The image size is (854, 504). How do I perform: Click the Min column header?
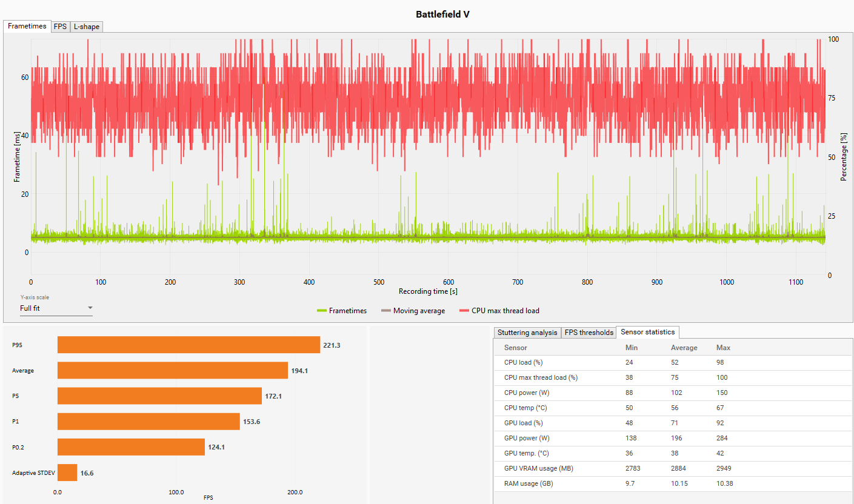tap(632, 348)
